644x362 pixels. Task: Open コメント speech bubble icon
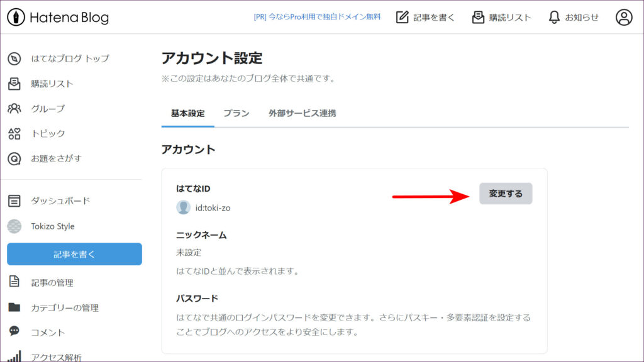[x=14, y=331]
